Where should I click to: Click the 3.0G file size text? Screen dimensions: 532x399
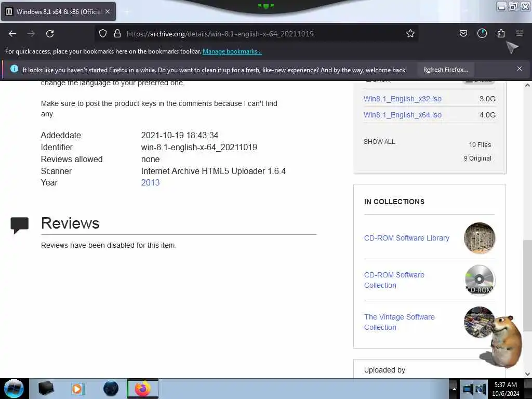(x=487, y=99)
